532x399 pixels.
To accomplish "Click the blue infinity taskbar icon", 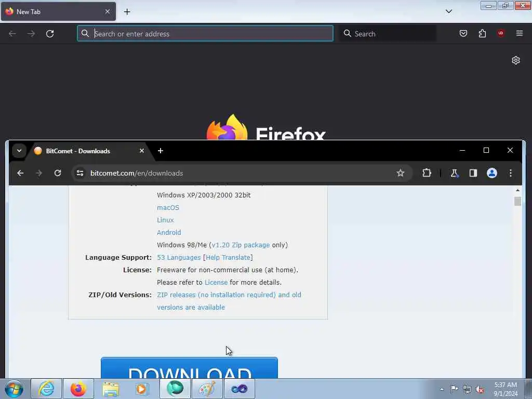I will pyautogui.click(x=239, y=389).
